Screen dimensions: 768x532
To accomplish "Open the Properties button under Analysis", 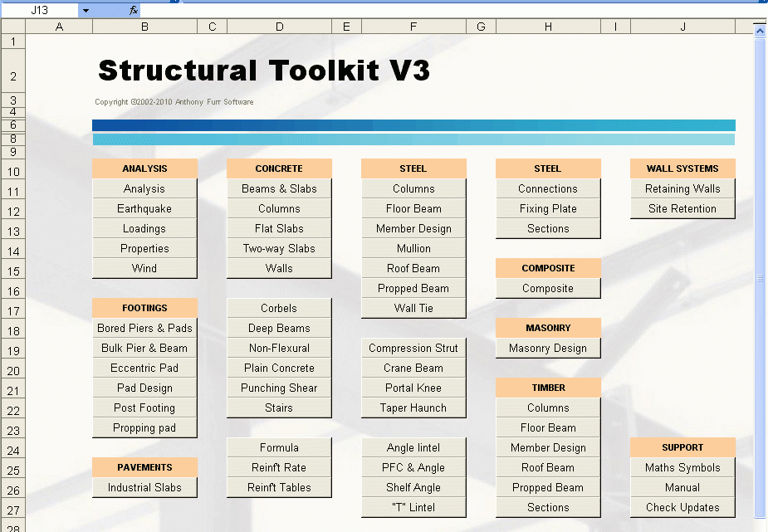I will 144,249.
